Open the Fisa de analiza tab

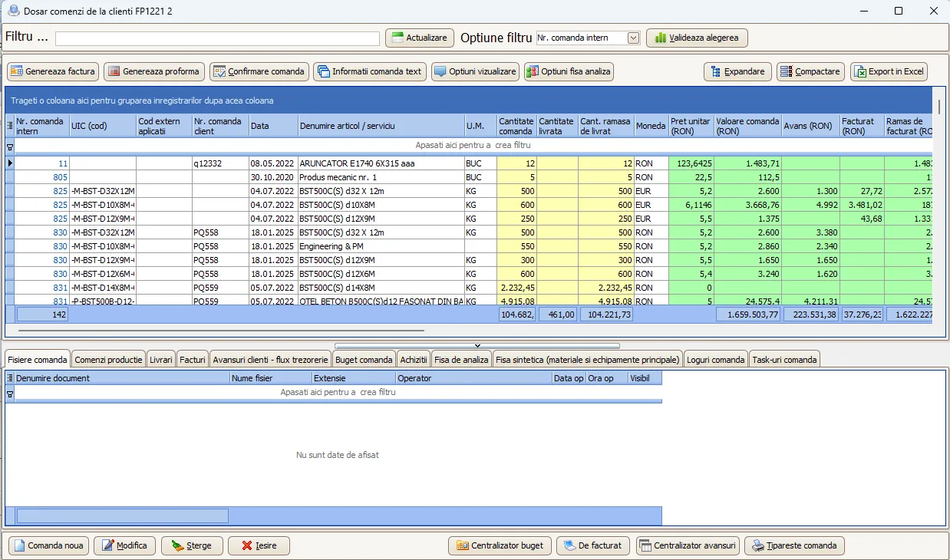[x=461, y=359]
